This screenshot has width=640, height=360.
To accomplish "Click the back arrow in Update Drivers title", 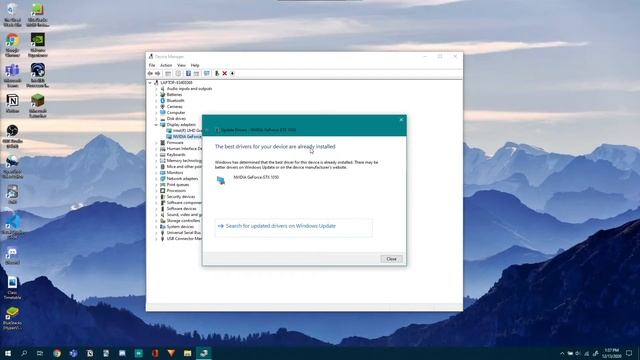I will [207, 130].
